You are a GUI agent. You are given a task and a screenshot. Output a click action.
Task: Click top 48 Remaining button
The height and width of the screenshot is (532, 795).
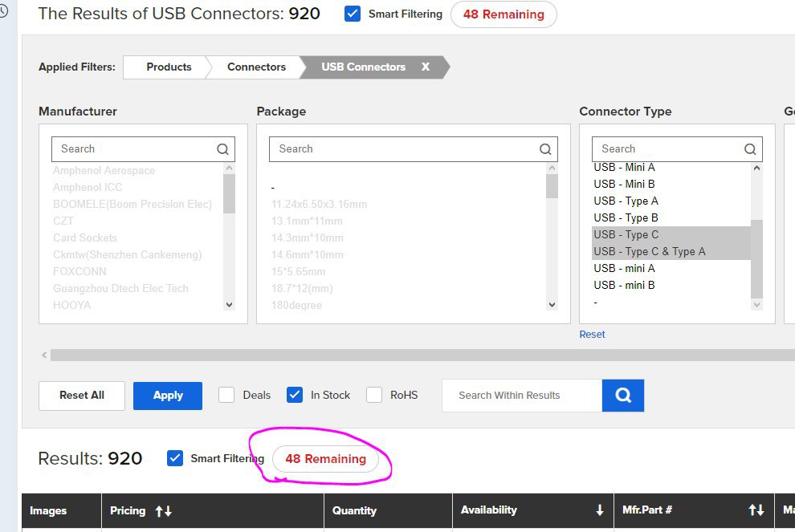coord(503,14)
